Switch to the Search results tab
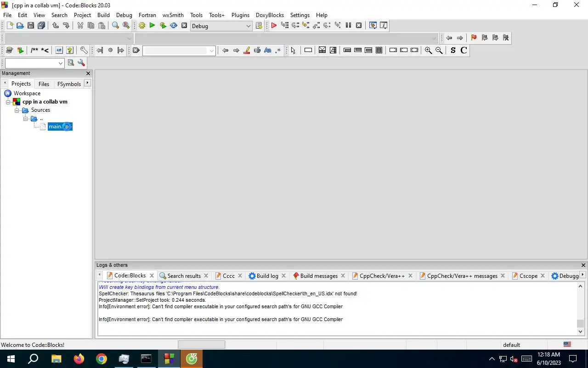This screenshot has width=588, height=368. point(184,276)
